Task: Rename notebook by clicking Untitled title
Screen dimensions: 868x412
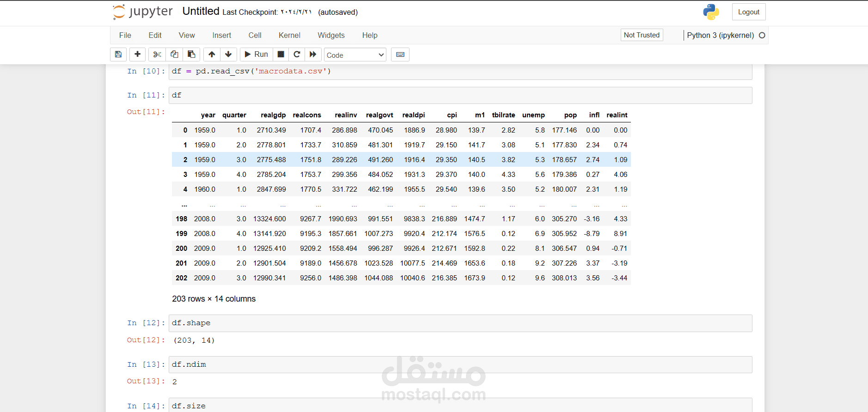Action: point(201,12)
